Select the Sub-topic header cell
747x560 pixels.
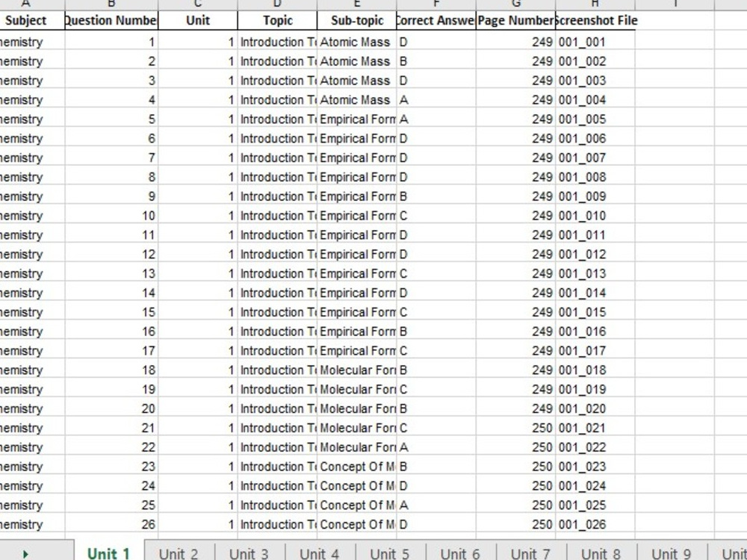(x=357, y=20)
